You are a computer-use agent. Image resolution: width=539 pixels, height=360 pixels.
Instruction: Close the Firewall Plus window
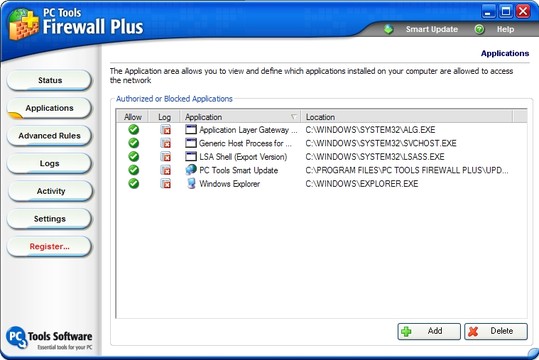pos(523,11)
